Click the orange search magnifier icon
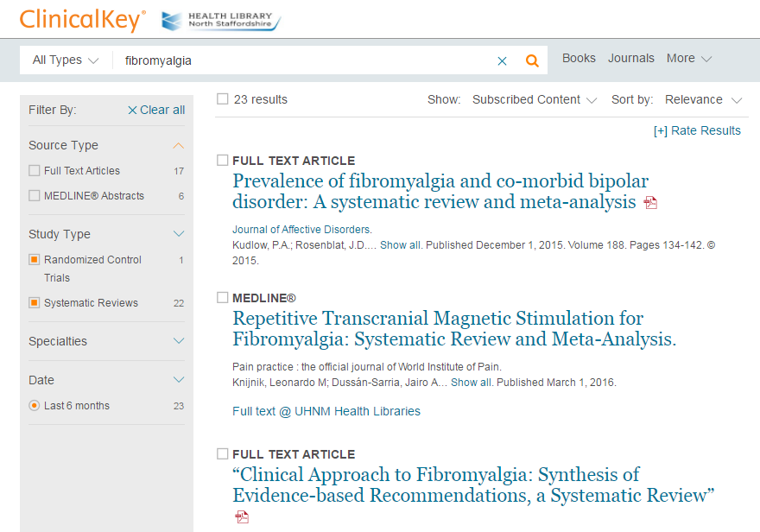760x532 pixels. (532, 60)
